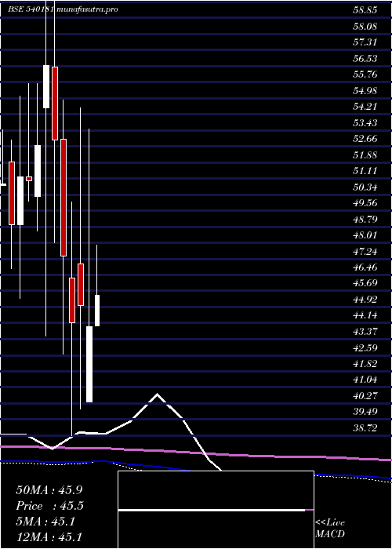This screenshot has width=392, height=549.
Task: Click the BSE 540181 munafasutra.pro title
Action: pyautogui.click(x=63, y=9)
